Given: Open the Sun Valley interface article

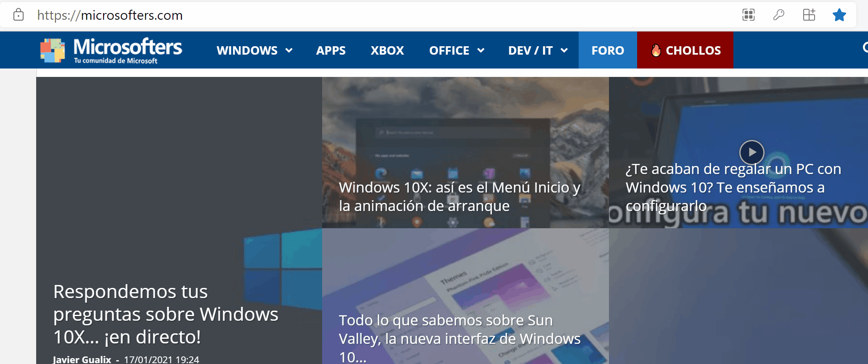Looking at the screenshot, I should [x=460, y=338].
